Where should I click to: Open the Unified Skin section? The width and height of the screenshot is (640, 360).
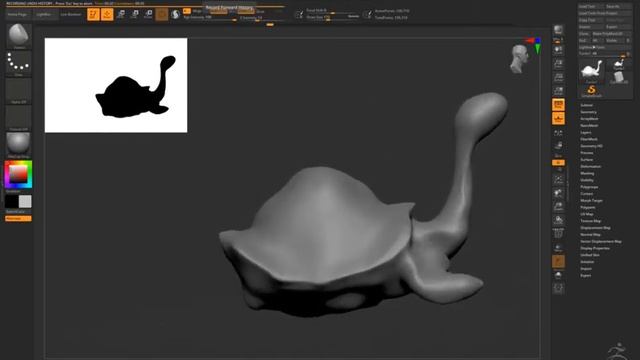point(590,255)
